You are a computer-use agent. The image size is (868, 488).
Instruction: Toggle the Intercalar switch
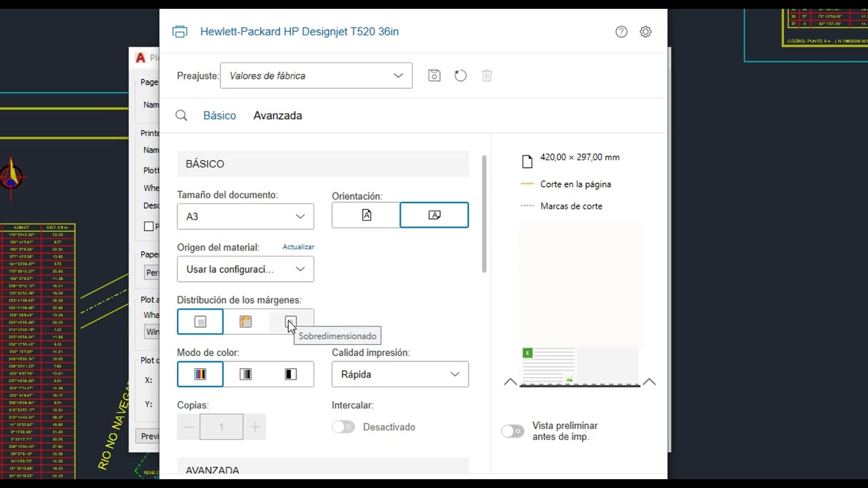pos(343,427)
